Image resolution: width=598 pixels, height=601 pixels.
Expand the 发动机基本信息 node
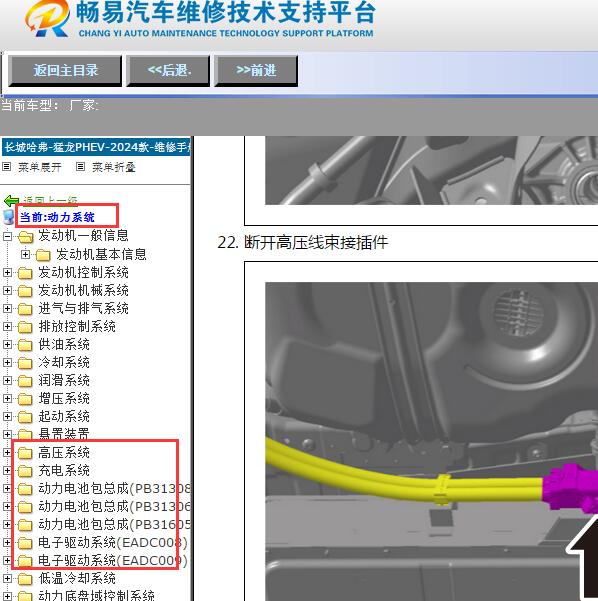(25, 255)
